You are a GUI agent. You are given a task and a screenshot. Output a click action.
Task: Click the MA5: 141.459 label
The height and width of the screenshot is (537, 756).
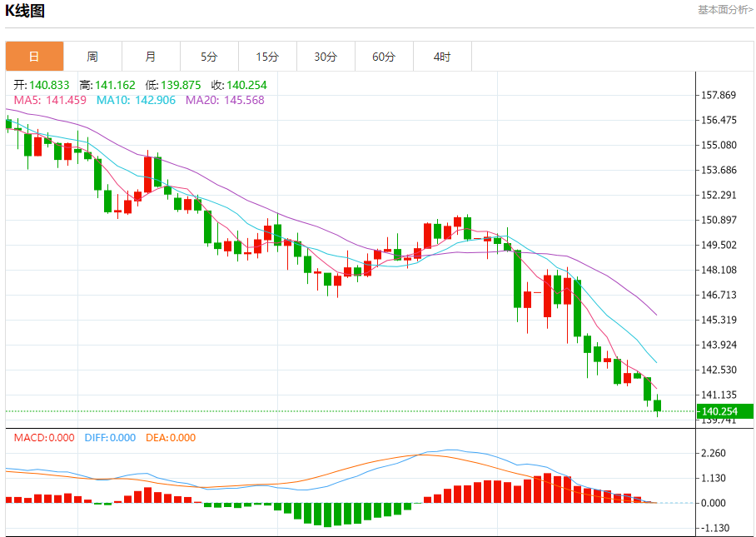pyautogui.click(x=50, y=100)
